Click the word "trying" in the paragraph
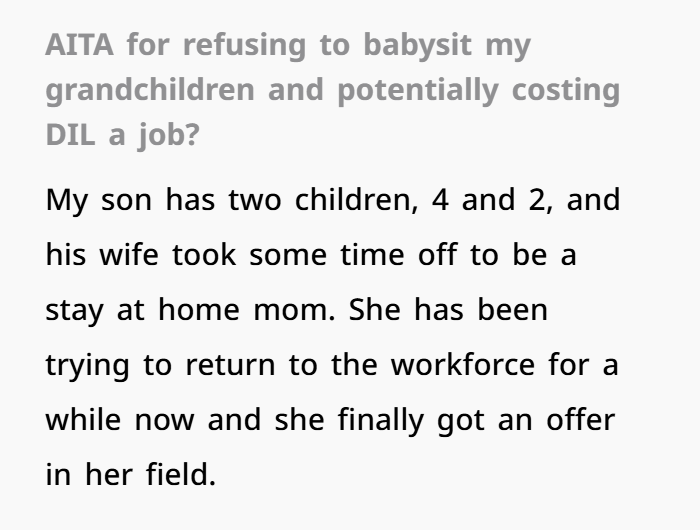Screen dimensions: 700x530 click(88, 366)
